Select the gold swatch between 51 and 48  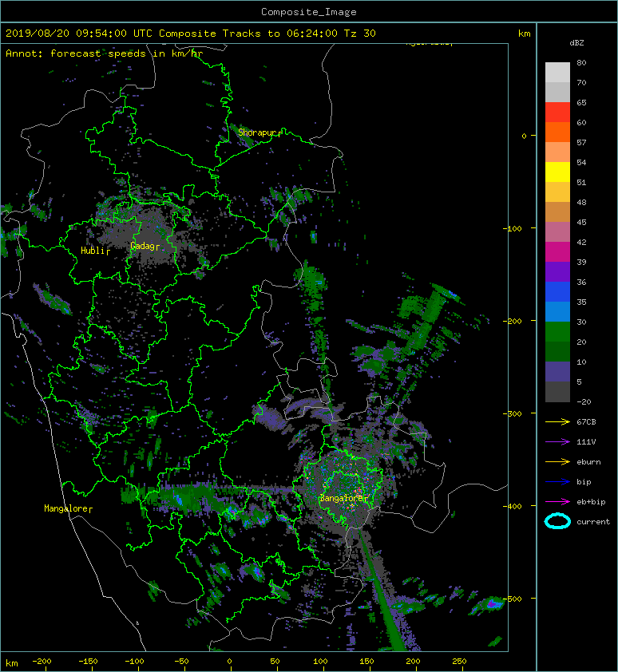[557, 192]
